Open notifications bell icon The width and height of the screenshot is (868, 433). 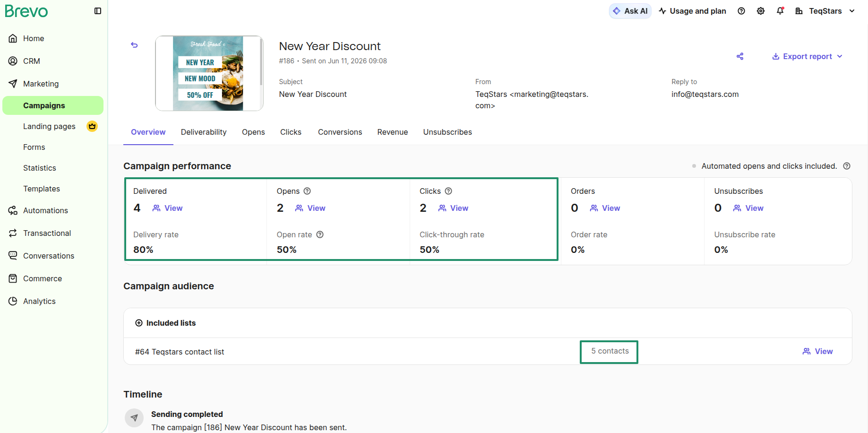[780, 11]
